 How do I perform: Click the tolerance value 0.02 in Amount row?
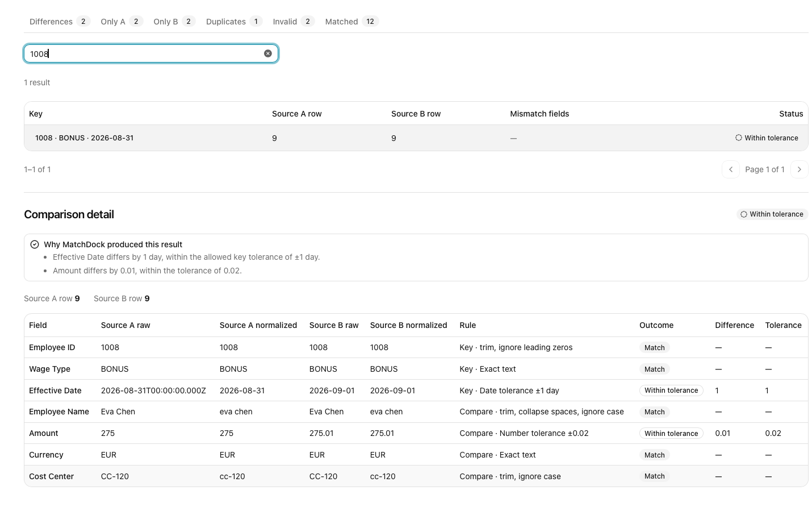[x=773, y=433]
